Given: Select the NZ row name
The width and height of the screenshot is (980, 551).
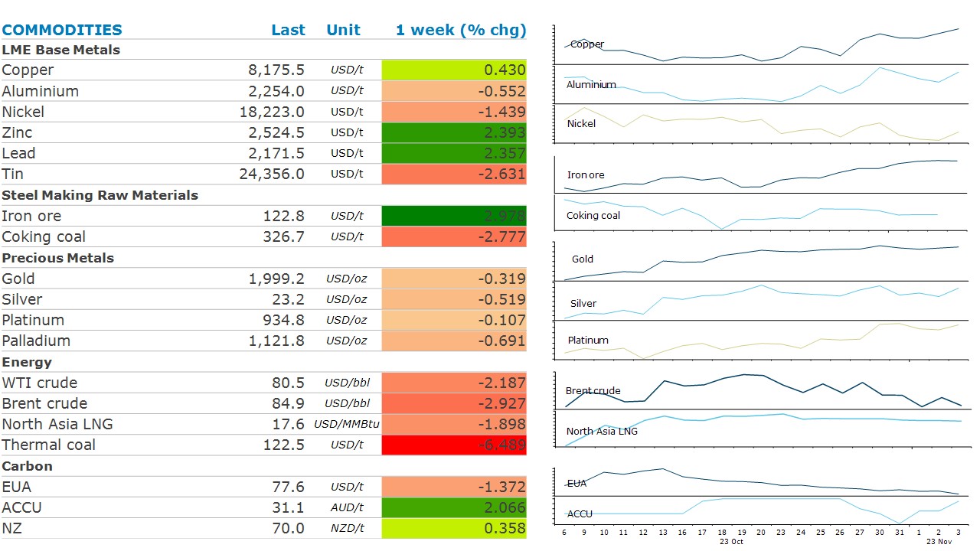Looking at the screenshot, I should coord(11,528).
